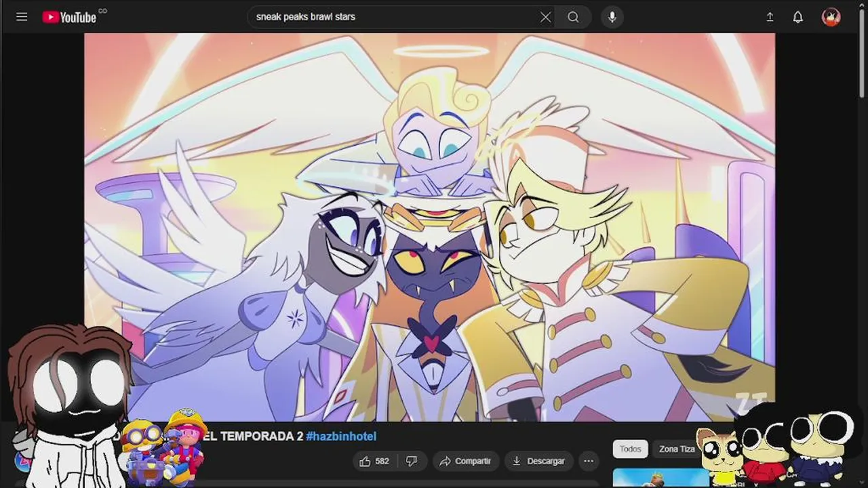The height and width of the screenshot is (488, 868).
Task: Open the Create upload icon
Action: point(770,17)
